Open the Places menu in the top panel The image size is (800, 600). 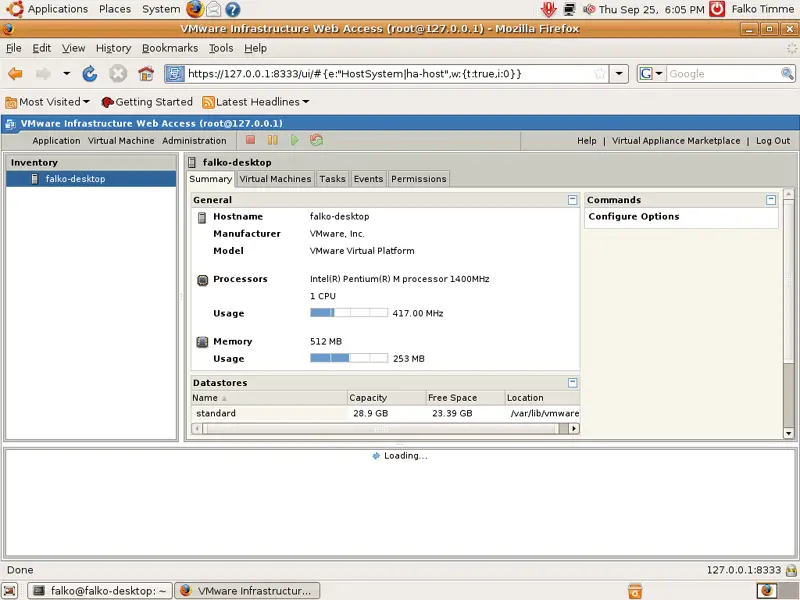pos(115,9)
